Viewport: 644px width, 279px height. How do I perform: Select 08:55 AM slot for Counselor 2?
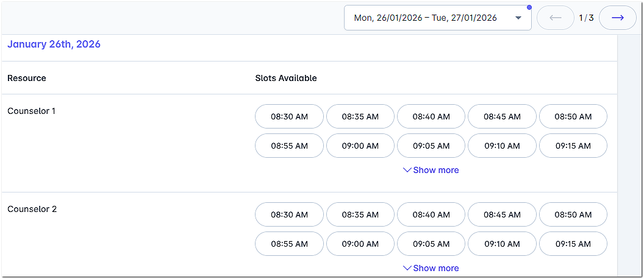(289, 244)
